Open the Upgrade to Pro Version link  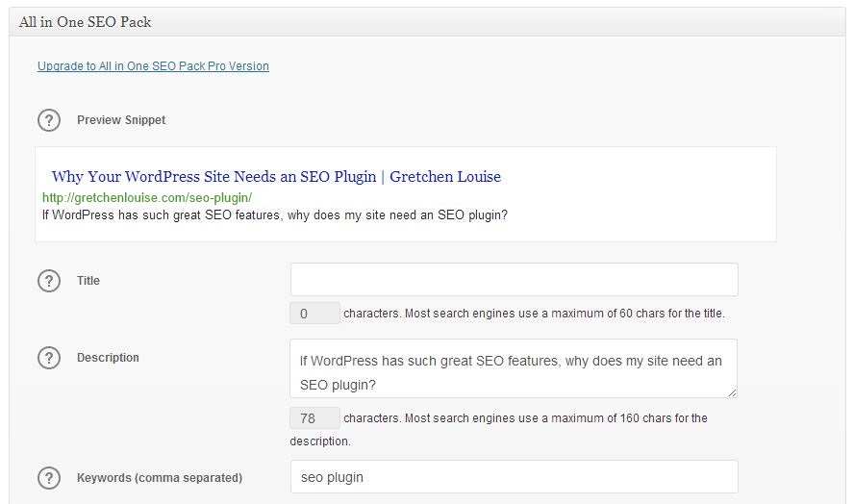[153, 66]
